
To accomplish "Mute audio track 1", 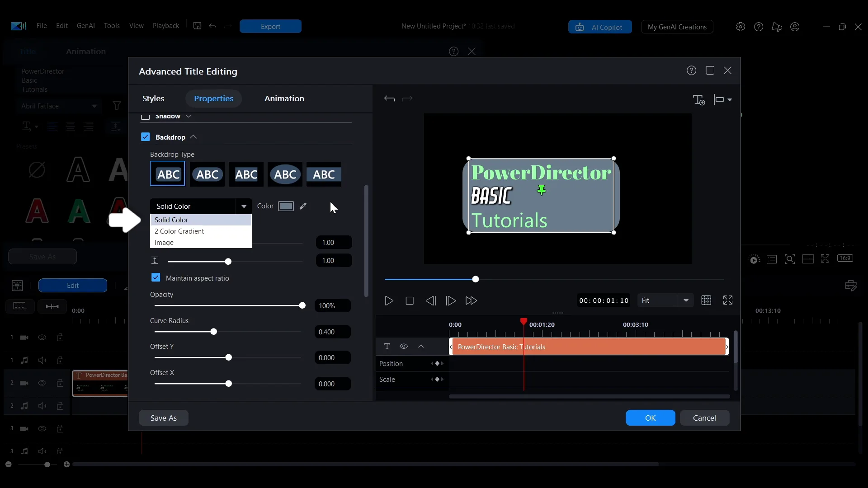I will pyautogui.click(x=42, y=360).
